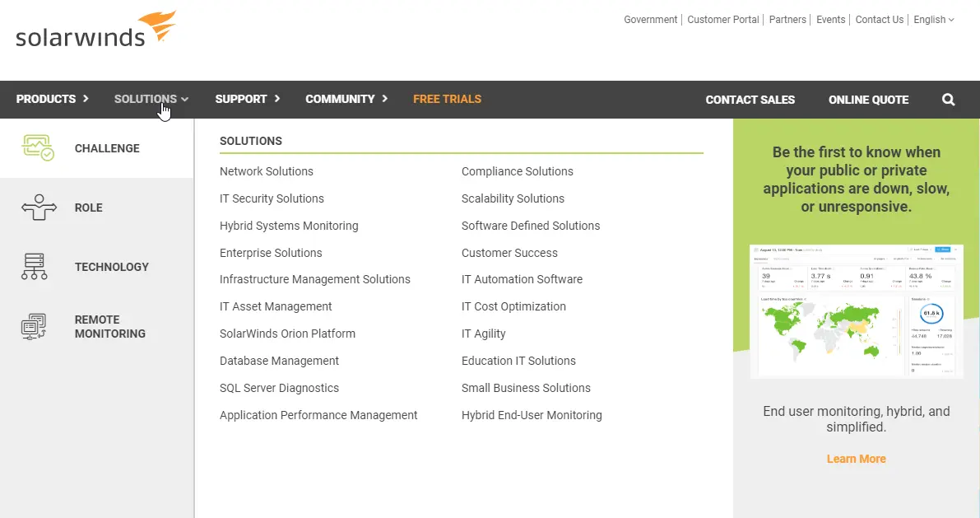Open Infrastructure Management Solutions
This screenshot has width=980, height=518.
[315, 280]
